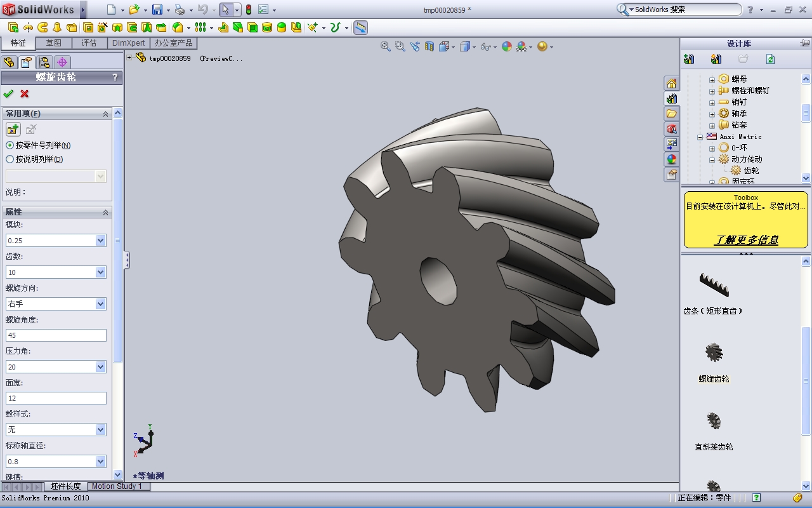Viewport: 812px width, 508px height.
Task: Save the document with the floppy icon
Action: pos(157,10)
